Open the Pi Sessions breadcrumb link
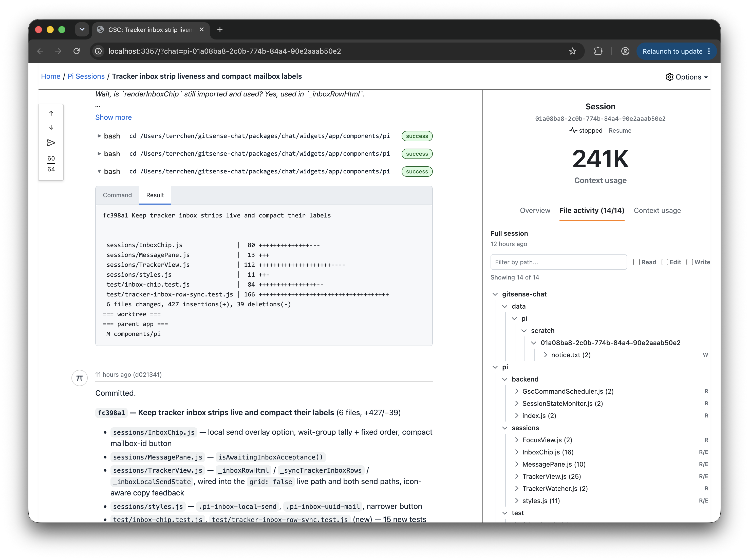 pyautogui.click(x=86, y=76)
